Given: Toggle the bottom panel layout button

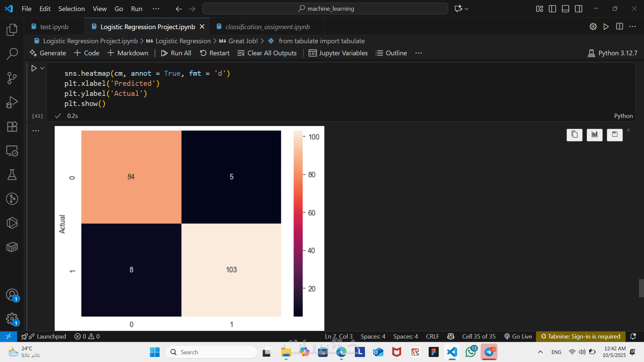Looking at the screenshot, I should pyautogui.click(x=565, y=9).
